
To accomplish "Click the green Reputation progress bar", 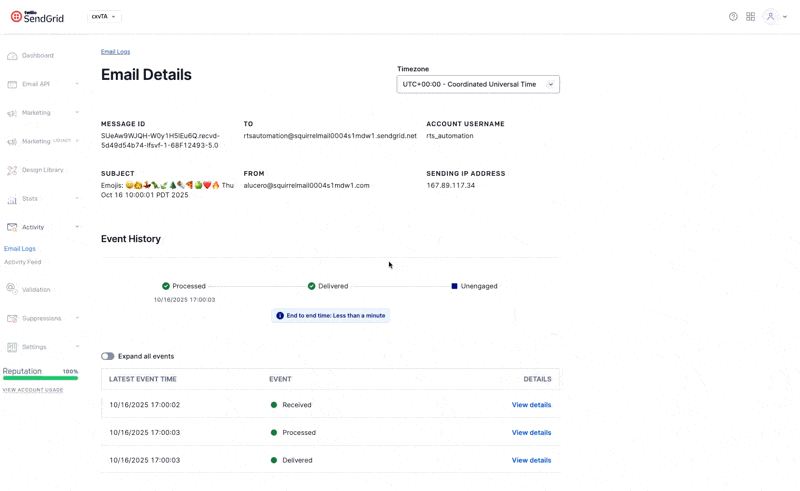I will (x=40, y=379).
